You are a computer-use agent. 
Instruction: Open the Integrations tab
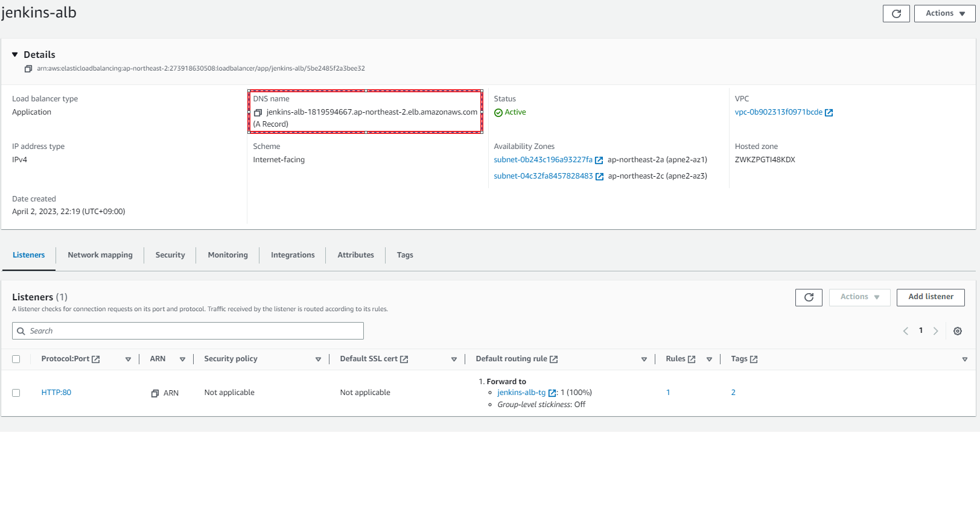pos(293,255)
